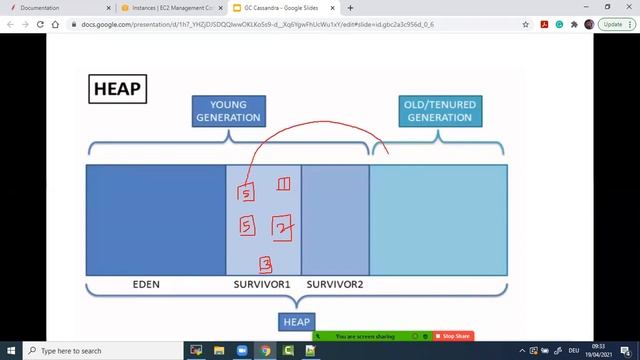Open the green Grammarly extension
This screenshot has width=640, height=360.
click(559, 24)
